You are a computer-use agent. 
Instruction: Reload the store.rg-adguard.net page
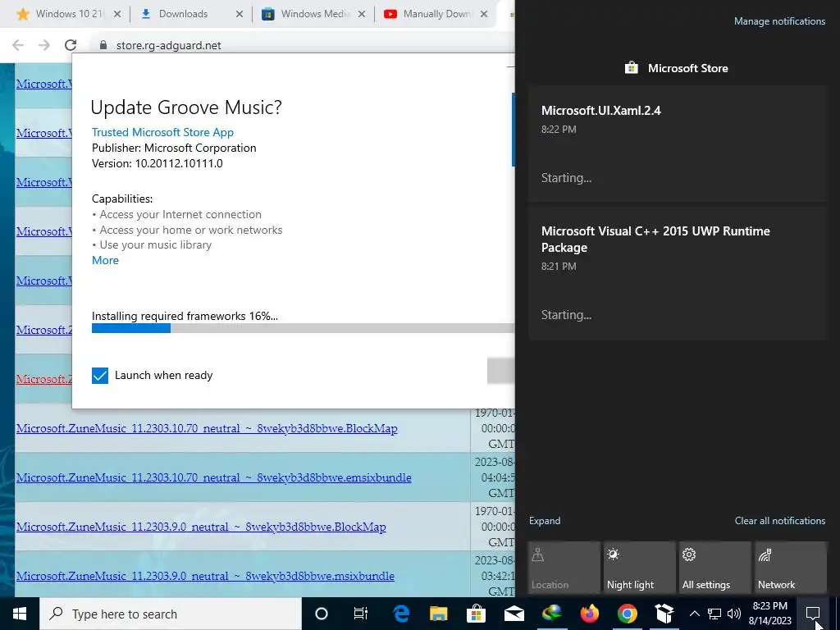(71, 45)
